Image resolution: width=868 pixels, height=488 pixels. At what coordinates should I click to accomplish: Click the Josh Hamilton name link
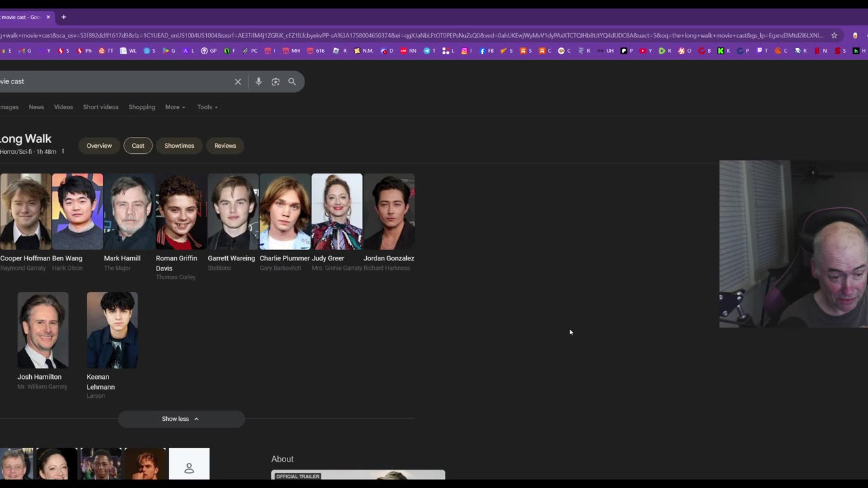pos(39,377)
